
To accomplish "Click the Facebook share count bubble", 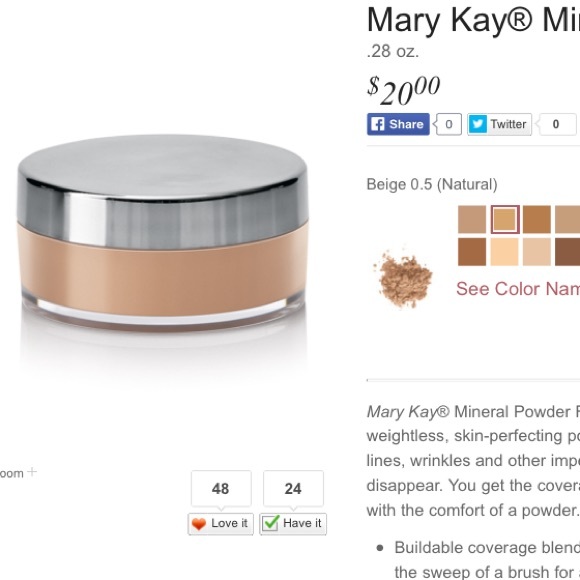I will click(x=448, y=124).
